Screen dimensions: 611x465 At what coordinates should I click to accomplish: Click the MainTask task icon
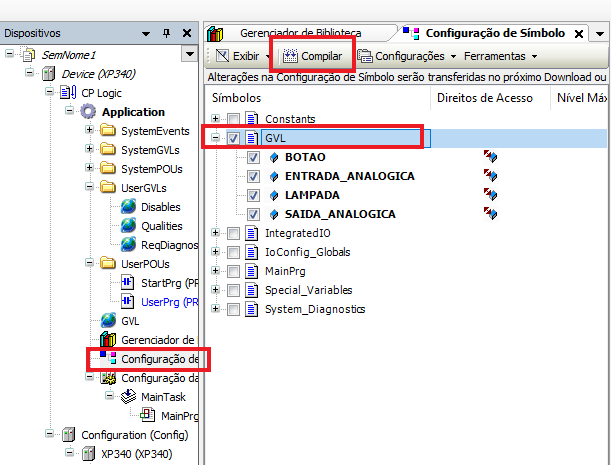pos(128,397)
